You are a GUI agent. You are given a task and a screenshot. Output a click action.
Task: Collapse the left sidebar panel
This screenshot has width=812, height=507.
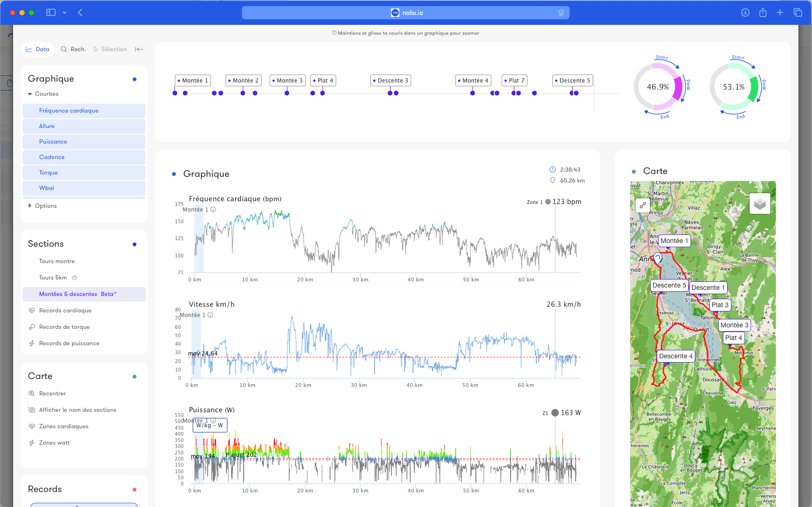(x=139, y=49)
